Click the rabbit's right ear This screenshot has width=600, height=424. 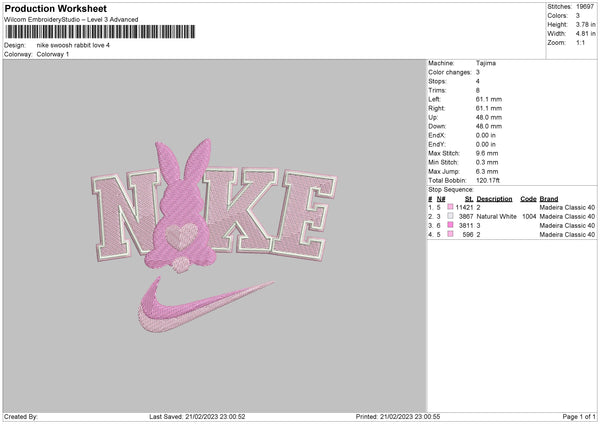click(x=198, y=160)
